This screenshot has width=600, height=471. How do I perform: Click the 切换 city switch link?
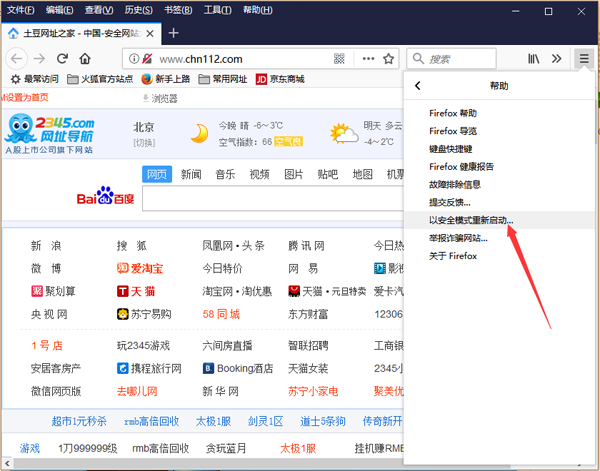tap(144, 143)
